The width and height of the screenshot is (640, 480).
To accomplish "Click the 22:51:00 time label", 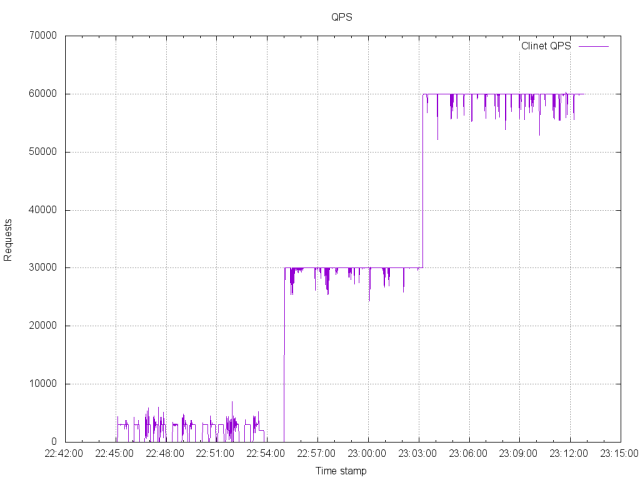I will click(x=215, y=453).
